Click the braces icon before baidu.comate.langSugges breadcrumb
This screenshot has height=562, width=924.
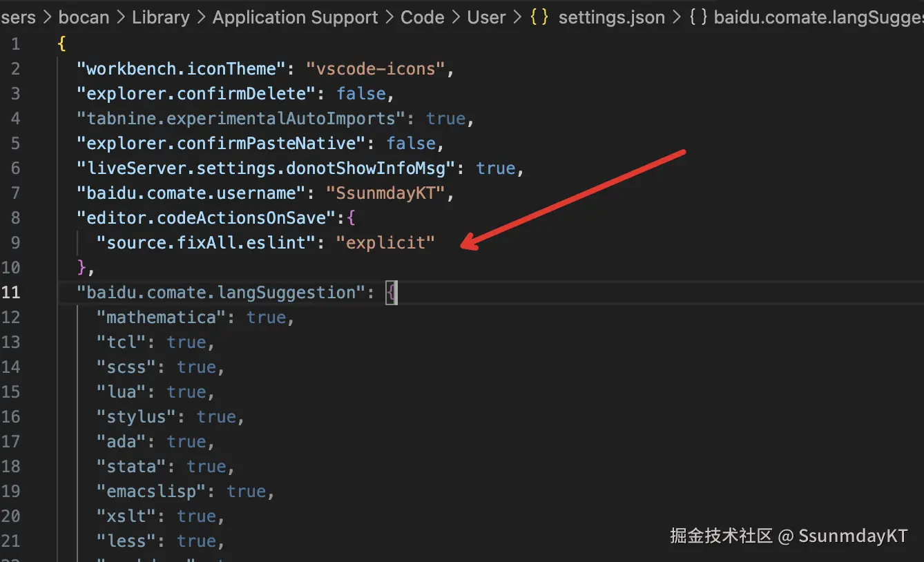click(x=698, y=17)
